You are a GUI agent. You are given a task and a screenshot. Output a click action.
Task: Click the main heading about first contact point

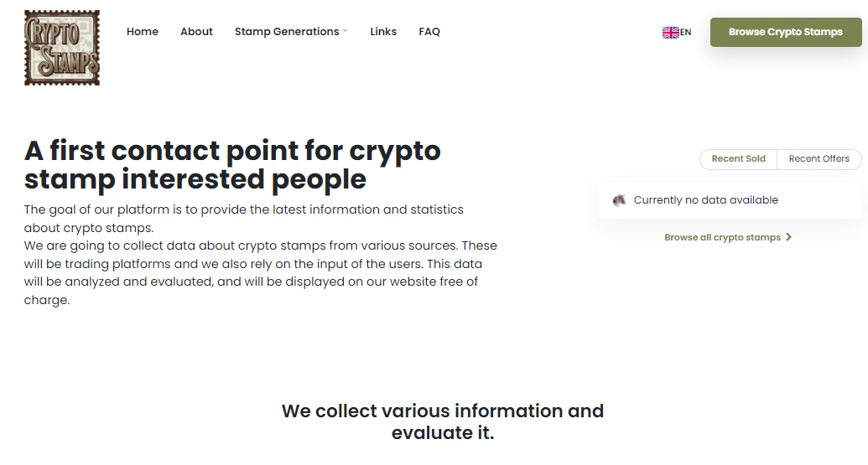tap(233, 164)
